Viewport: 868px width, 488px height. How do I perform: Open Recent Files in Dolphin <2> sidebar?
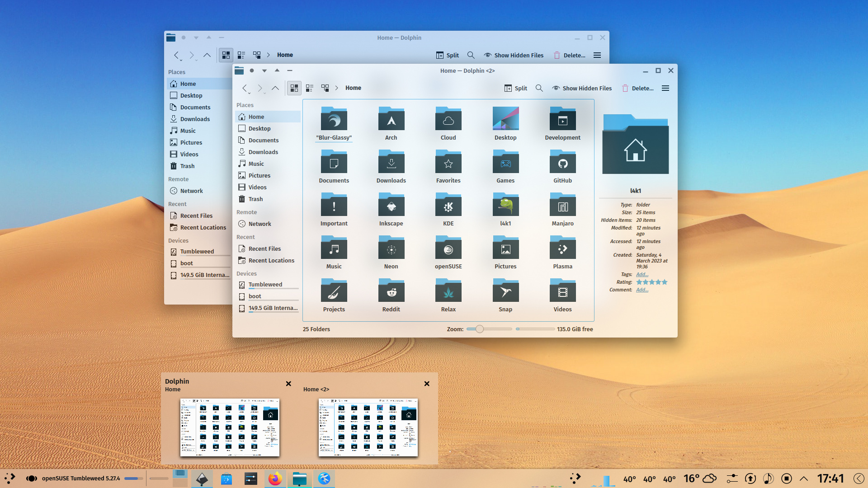click(x=268, y=249)
